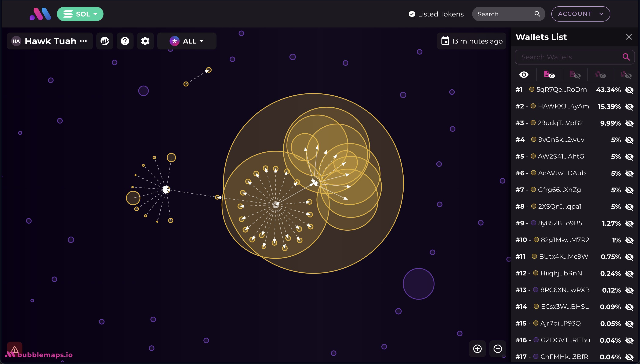This screenshot has height=364, width=640.
Task: Open the help question mark icon
Action: click(x=125, y=41)
